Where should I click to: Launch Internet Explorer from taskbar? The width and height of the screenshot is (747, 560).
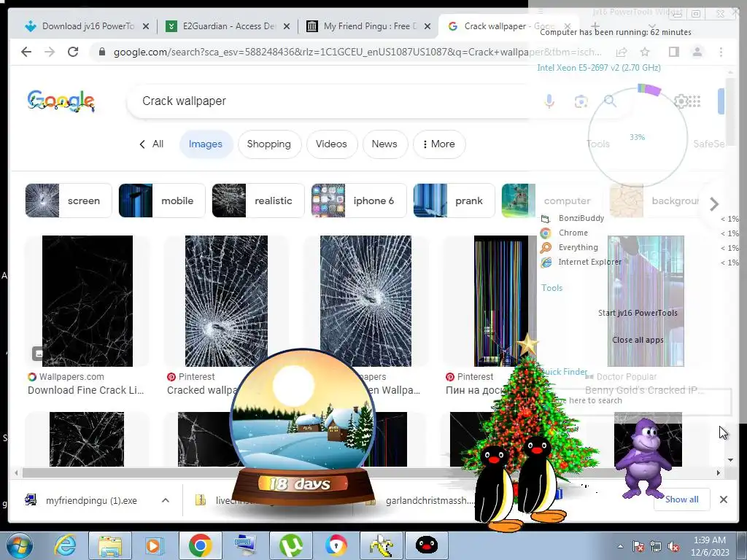[65, 545]
